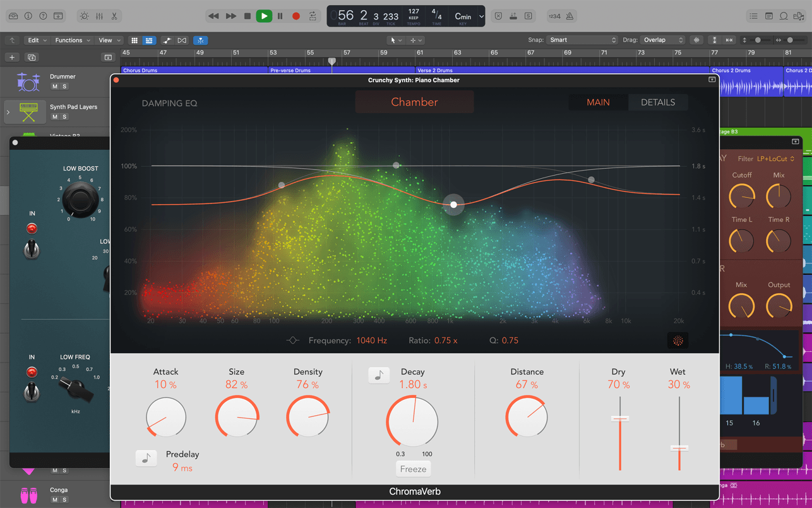Click the Dry level slider handle
Viewport: 812px width, 508px height.
tap(620, 418)
